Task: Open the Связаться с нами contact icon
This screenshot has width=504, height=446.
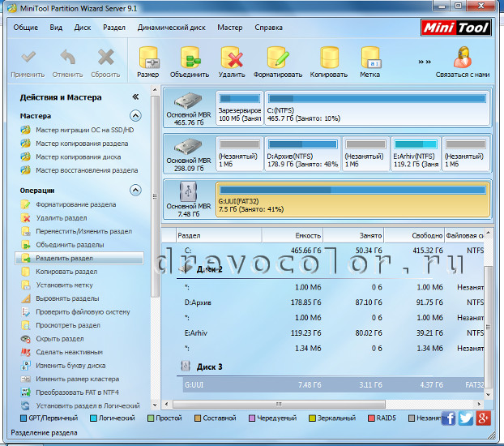Action: tap(463, 57)
